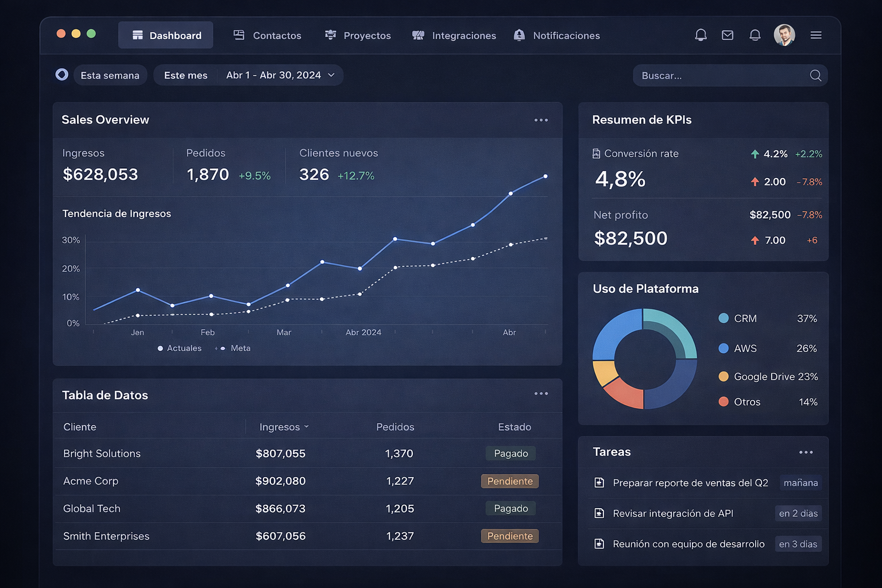The width and height of the screenshot is (882, 588).
Task: Select the Proyectos icon in the navbar
Action: point(330,35)
